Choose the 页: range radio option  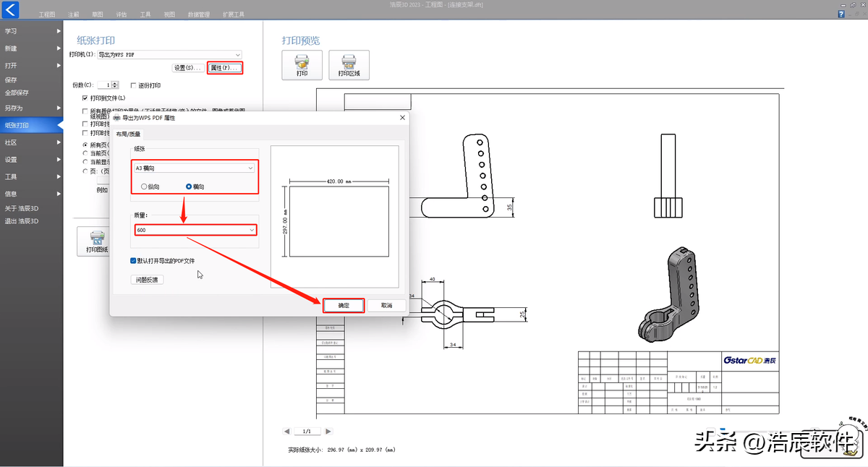(x=85, y=170)
